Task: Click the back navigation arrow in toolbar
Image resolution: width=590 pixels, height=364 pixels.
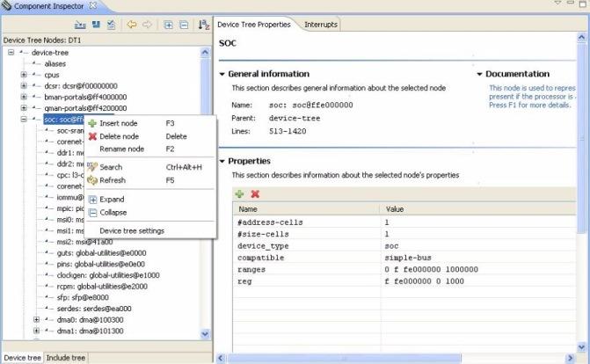Action: click(132, 25)
